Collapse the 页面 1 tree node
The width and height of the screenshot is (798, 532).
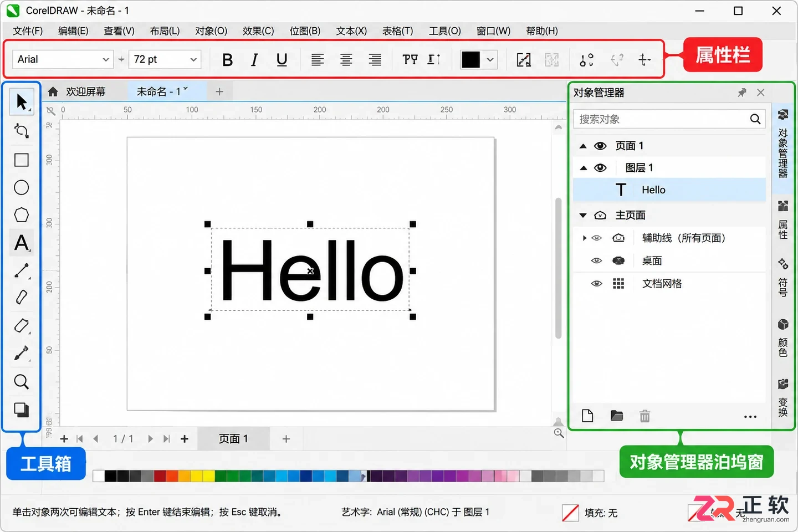pyautogui.click(x=583, y=146)
